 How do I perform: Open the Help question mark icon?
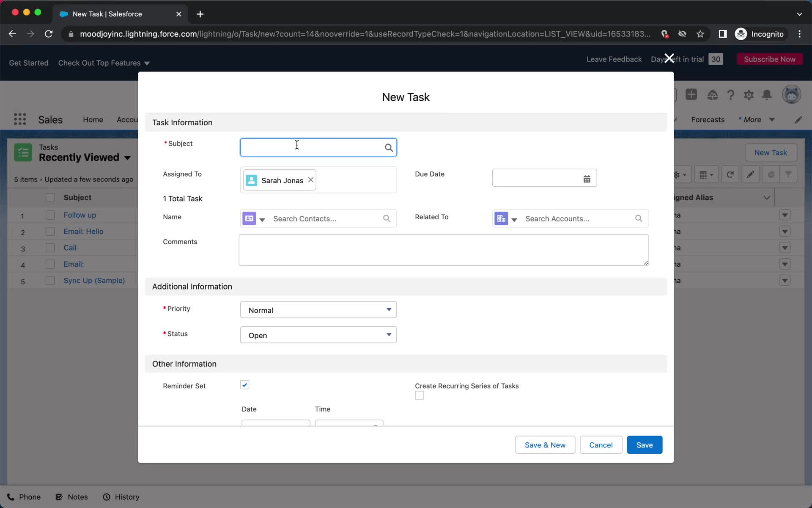[731, 95]
